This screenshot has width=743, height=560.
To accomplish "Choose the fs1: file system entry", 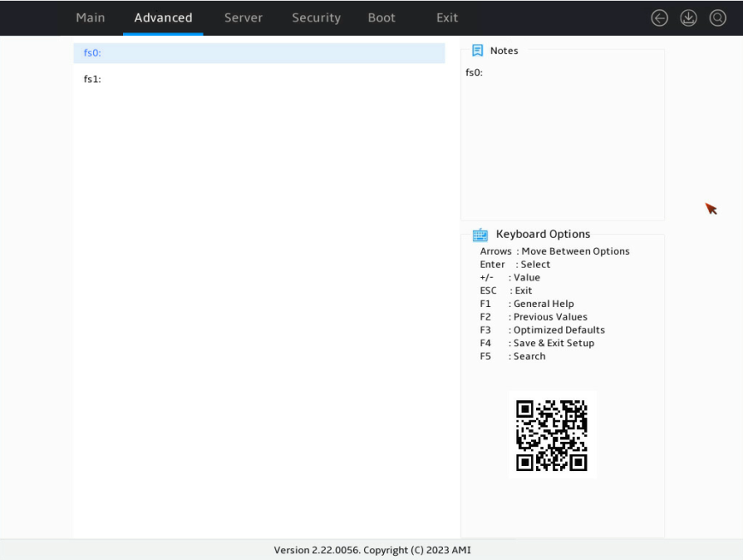I will click(x=259, y=80).
